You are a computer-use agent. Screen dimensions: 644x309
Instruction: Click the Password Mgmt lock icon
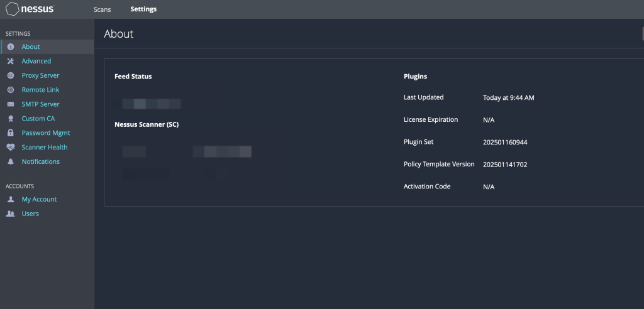(11, 133)
